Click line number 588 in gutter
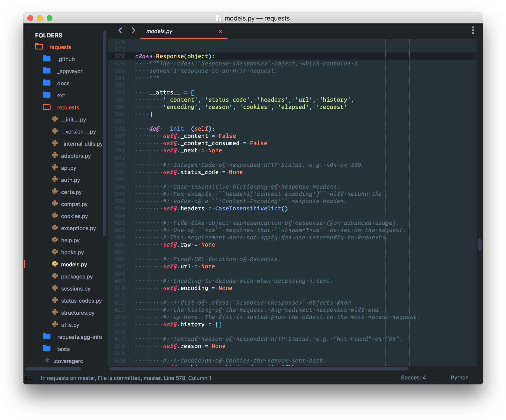This screenshot has height=420, width=506. pyautogui.click(x=120, y=129)
